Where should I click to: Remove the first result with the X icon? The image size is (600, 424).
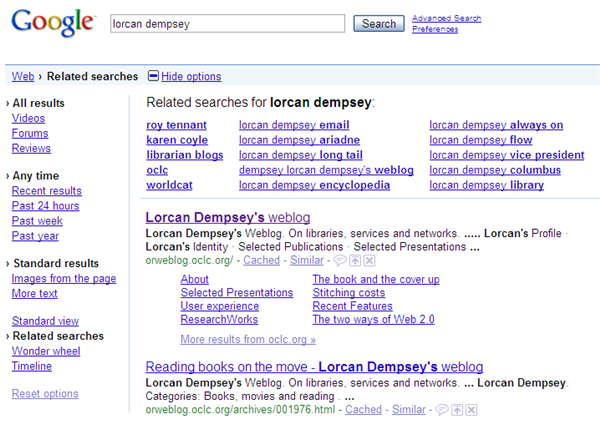click(x=369, y=261)
